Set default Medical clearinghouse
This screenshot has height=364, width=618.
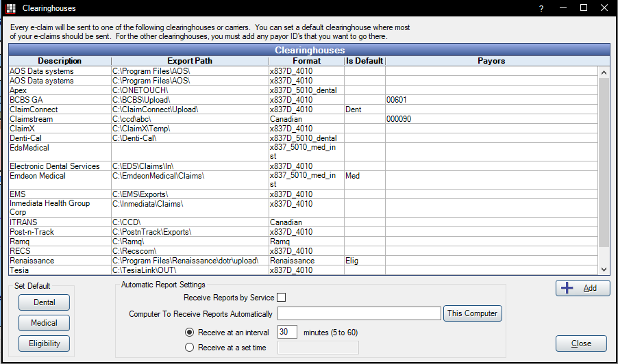click(x=44, y=323)
